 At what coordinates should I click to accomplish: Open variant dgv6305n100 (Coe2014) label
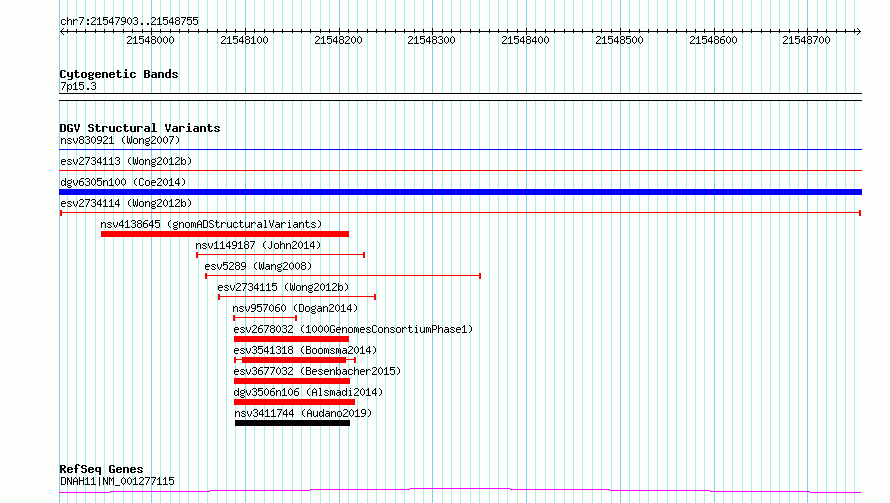point(123,182)
